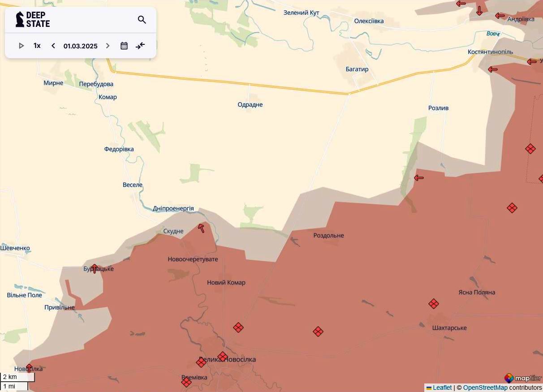Viewport: 543px width, 392px height.
Task: Click the red advance arrow near Skudne
Action: 201,228
